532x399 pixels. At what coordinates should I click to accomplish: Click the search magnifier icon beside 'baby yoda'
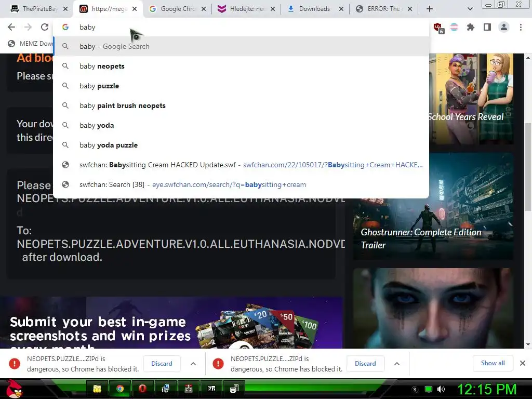65,125
